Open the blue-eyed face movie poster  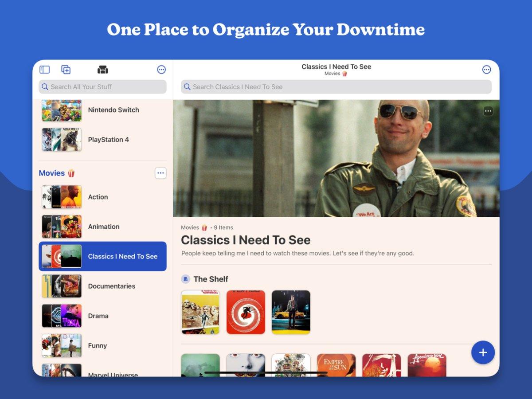tap(246, 365)
